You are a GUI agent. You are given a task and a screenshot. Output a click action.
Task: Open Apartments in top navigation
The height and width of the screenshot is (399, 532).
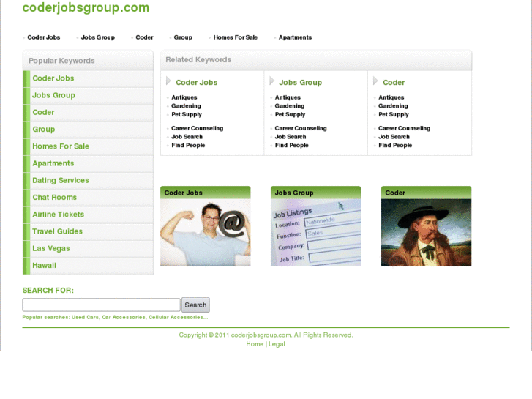coord(295,37)
